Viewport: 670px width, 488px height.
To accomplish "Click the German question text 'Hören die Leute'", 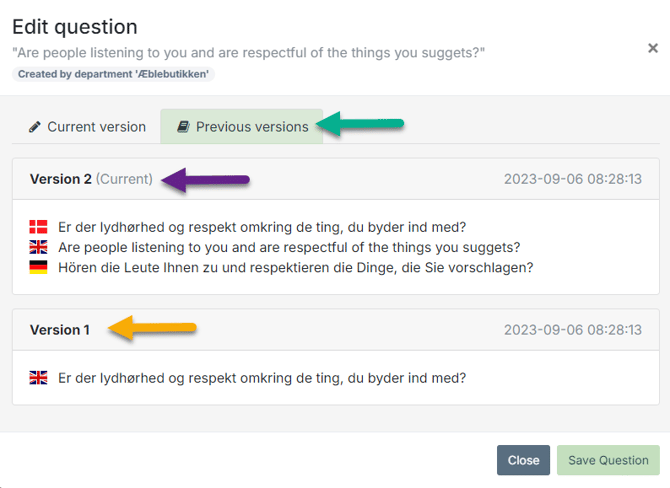I will click(296, 268).
